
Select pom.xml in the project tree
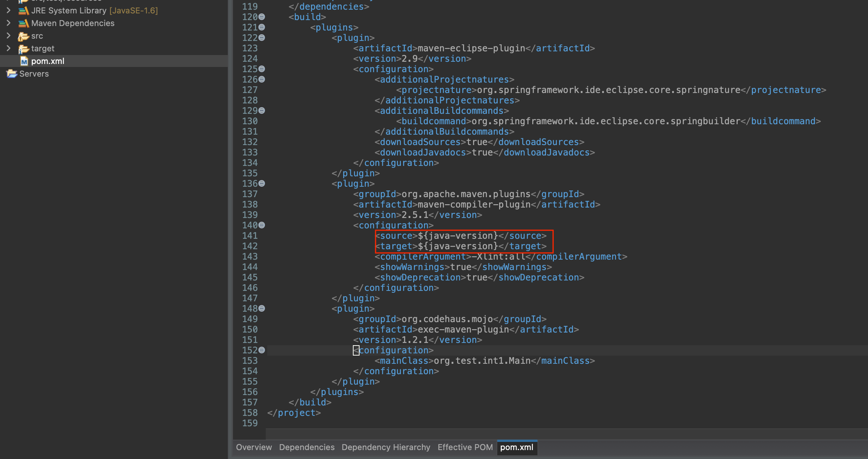point(48,61)
